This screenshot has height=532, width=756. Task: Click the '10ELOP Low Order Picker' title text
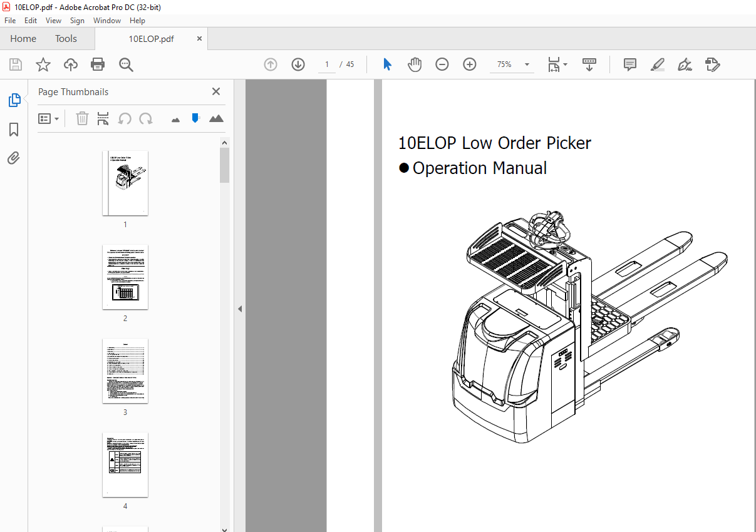pos(495,143)
